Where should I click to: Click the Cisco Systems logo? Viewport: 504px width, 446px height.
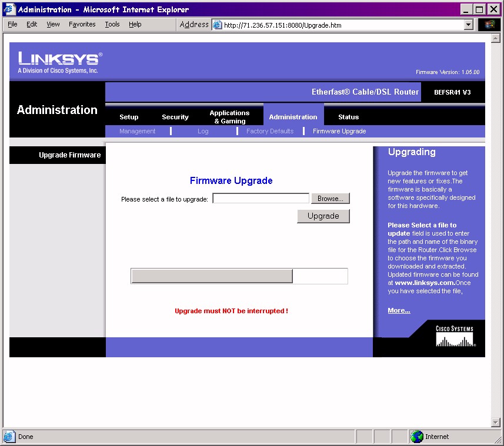pyautogui.click(x=455, y=336)
